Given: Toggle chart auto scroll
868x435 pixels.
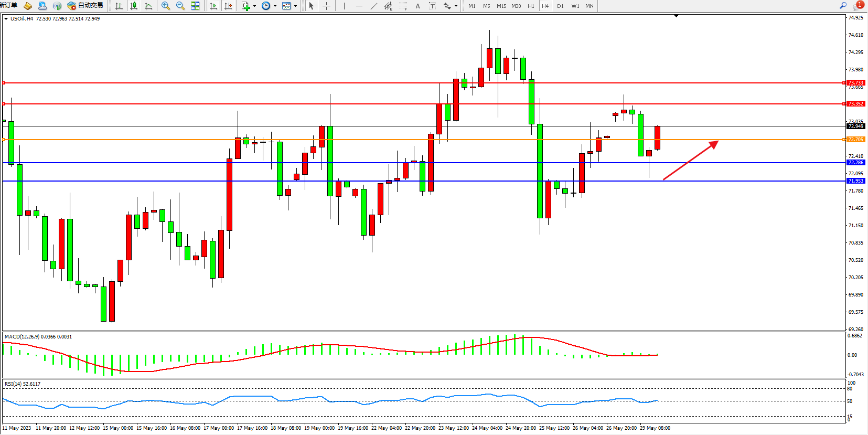Looking at the screenshot, I should 213,6.
